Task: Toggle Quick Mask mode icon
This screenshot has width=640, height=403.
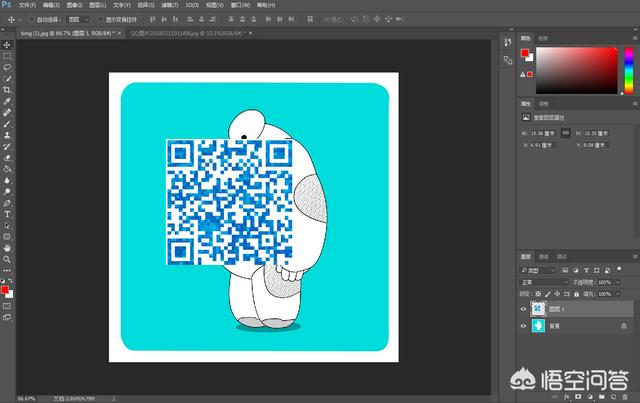Action: [7, 306]
